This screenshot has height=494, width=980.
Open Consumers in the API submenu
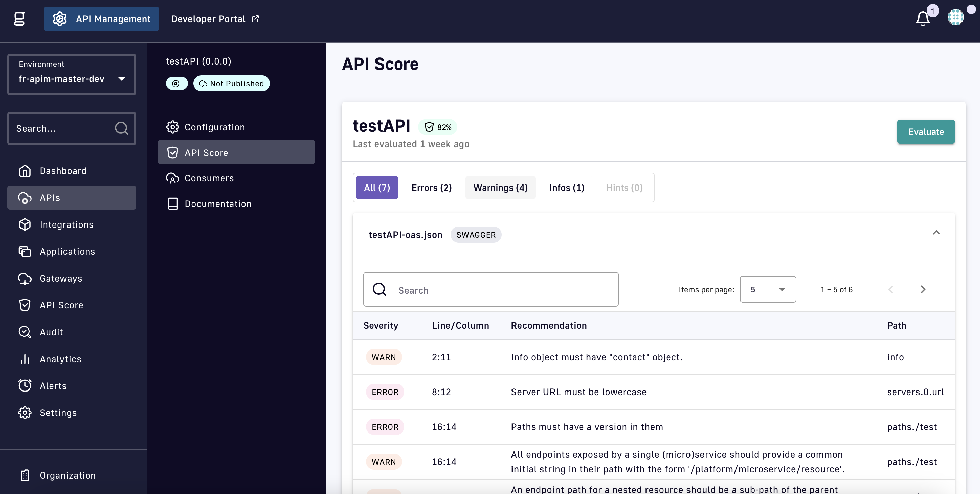tap(209, 178)
